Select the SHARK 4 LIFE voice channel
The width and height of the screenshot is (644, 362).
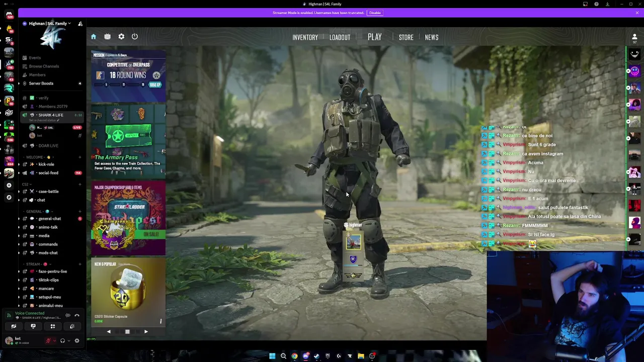coord(50,115)
